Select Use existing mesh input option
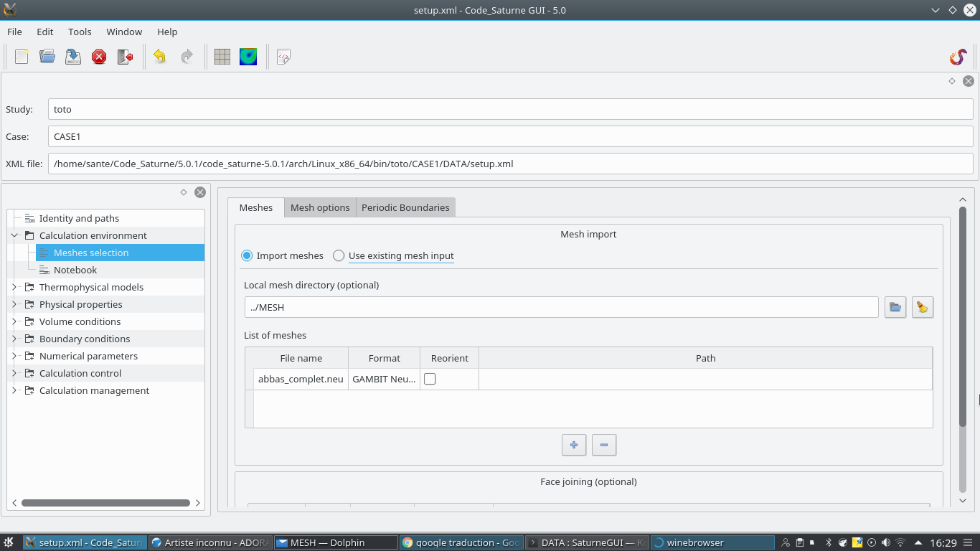This screenshot has height=551, width=980. coord(339,255)
